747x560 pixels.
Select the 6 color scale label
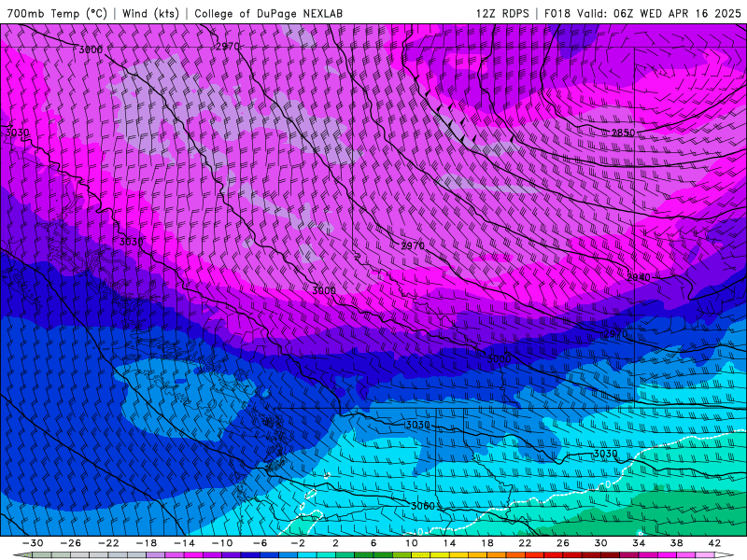[373, 543]
